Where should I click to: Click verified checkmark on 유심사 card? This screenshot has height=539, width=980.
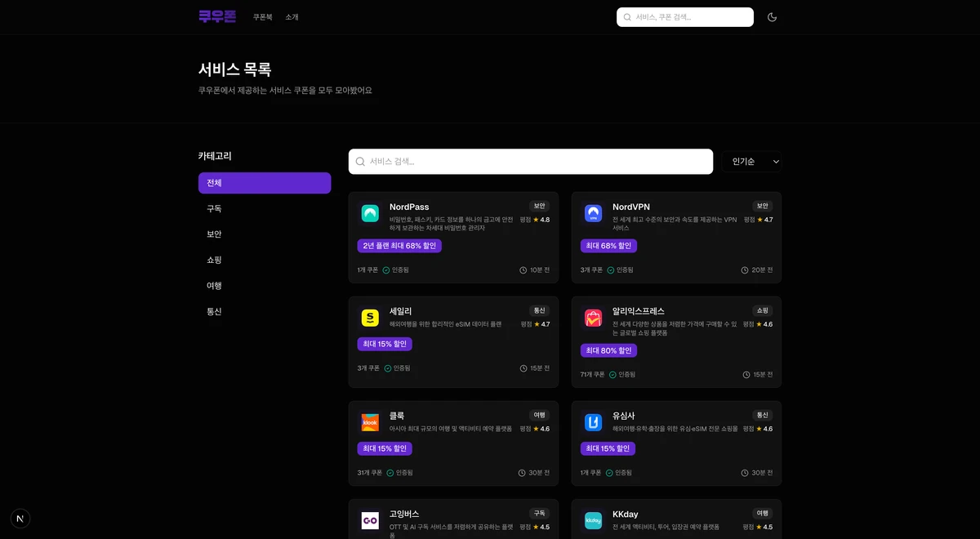[610, 473]
